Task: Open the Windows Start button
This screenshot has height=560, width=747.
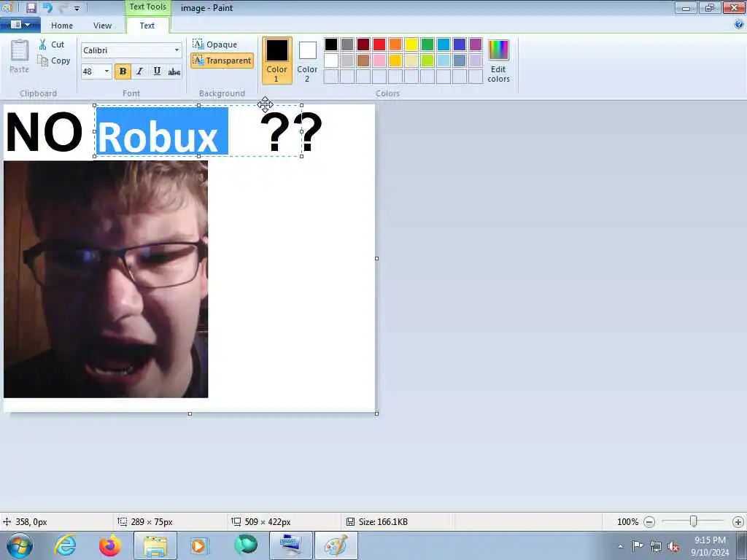Action: click(x=20, y=545)
